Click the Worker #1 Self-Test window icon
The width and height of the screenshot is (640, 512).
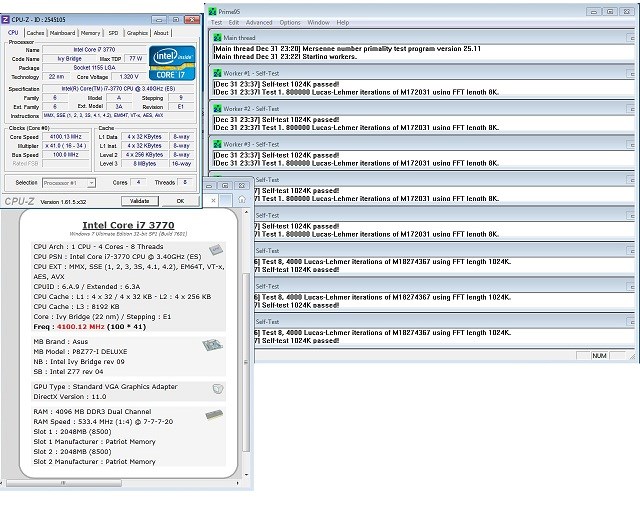(218, 73)
